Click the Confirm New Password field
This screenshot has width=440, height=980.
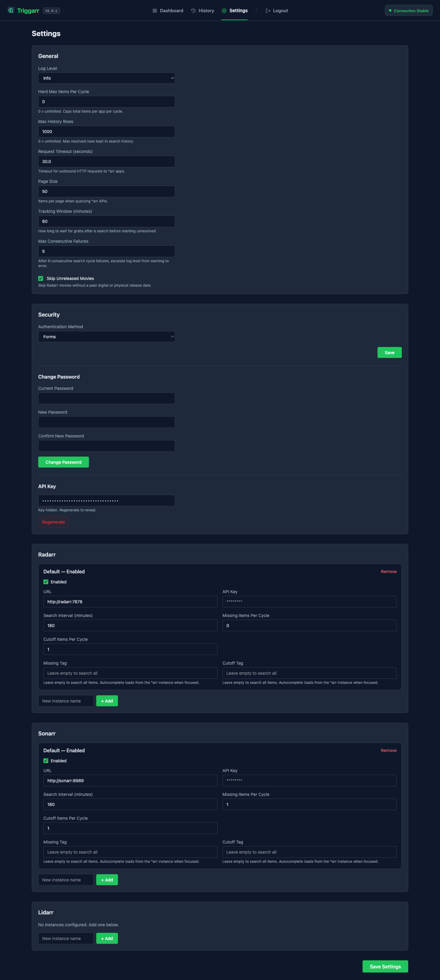pyautogui.click(x=107, y=446)
